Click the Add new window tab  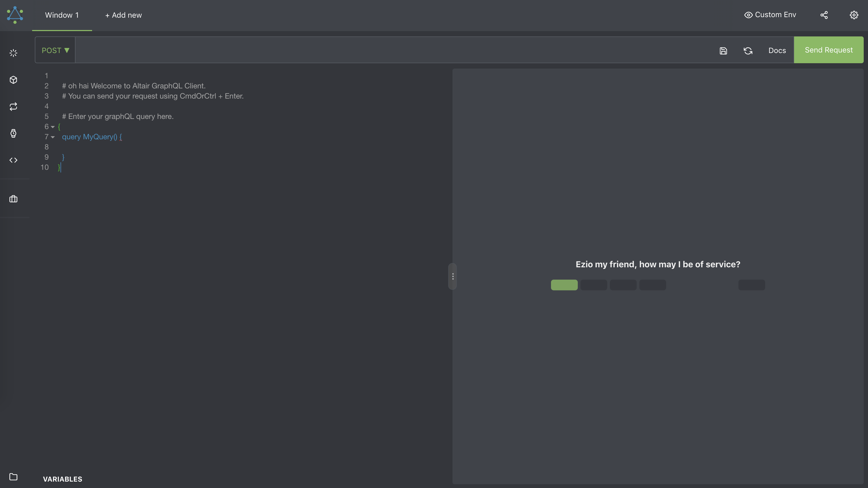click(123, 15)
